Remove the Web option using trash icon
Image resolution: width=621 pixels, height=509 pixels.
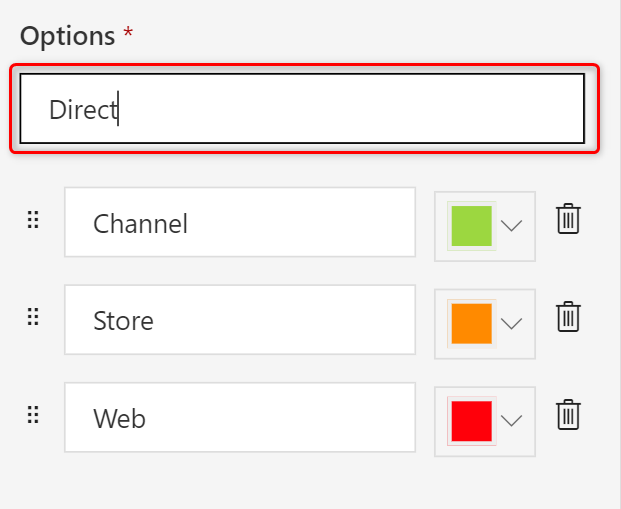point(568,414)
